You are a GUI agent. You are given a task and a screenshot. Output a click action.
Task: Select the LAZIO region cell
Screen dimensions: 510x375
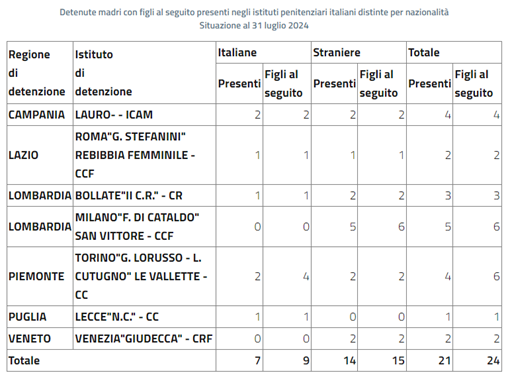pyautogui.click(x=40, y=155)
